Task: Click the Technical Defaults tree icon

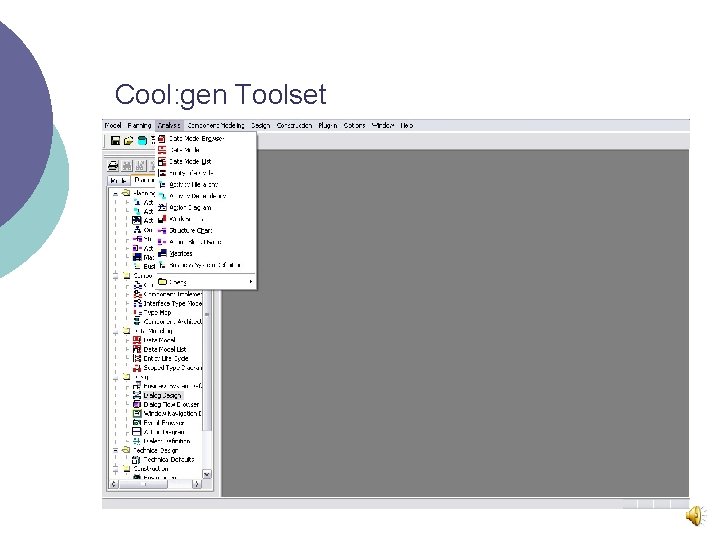Action: point(136,460)
